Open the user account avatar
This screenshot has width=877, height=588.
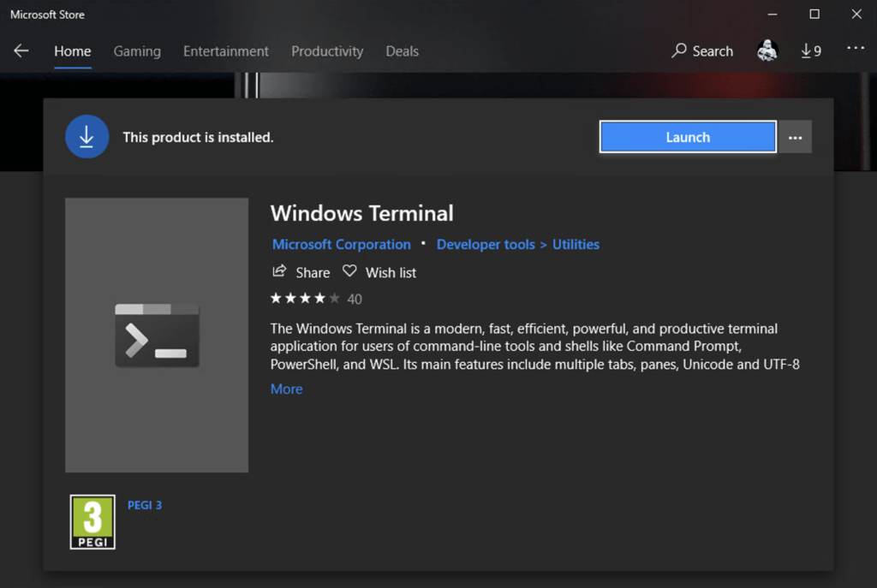point(767,50)
